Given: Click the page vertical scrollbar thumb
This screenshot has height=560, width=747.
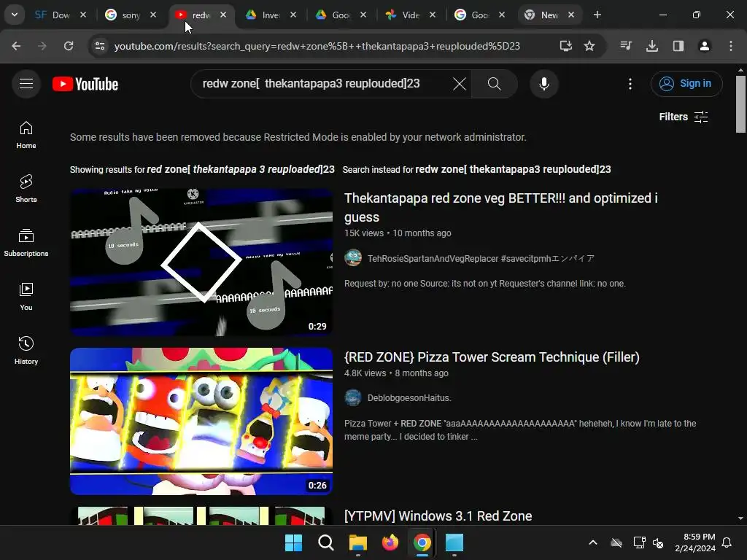Looking at the screenshot, I should pos(740,105).
